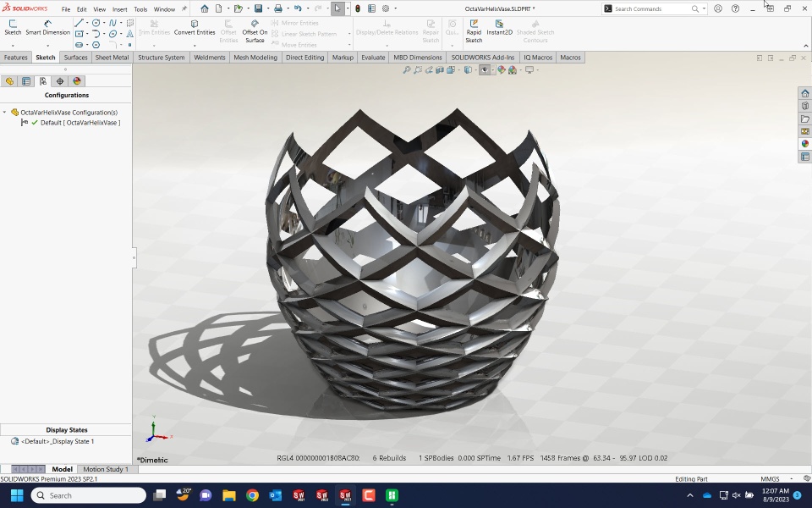The width and height of the screenshot is (812, 508).
Task: Select the Ellipse sketch tool
Action: pos(112,34)
